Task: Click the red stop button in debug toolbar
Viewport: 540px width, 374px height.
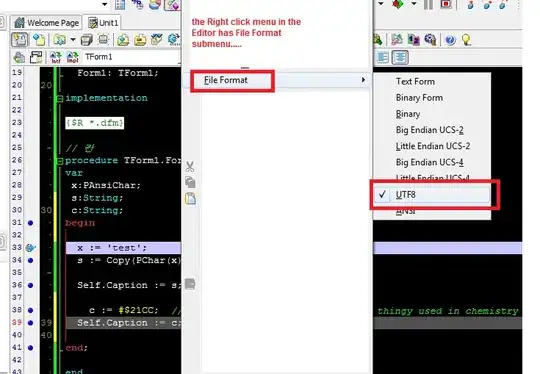Action: 446,4
